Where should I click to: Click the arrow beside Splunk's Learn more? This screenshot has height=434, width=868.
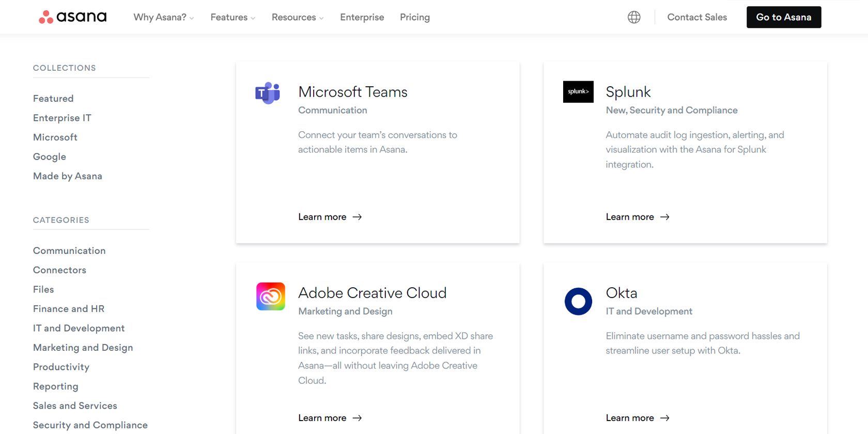click(665, 217)
